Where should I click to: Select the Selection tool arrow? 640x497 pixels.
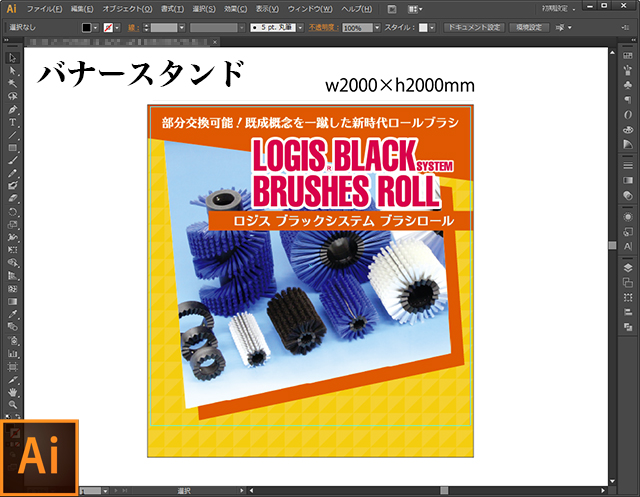[x=12, y=58]
